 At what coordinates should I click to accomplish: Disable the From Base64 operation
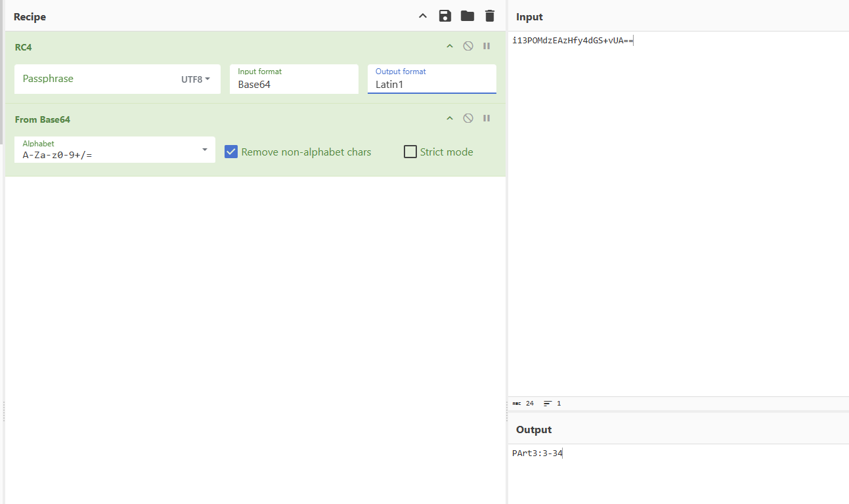(468, 118)
